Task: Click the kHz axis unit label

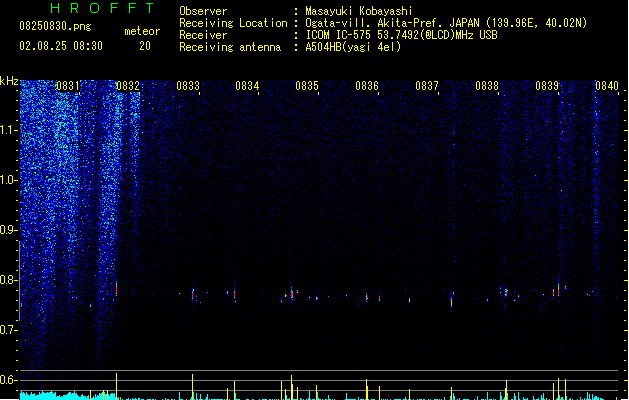Action: point(9,81)
